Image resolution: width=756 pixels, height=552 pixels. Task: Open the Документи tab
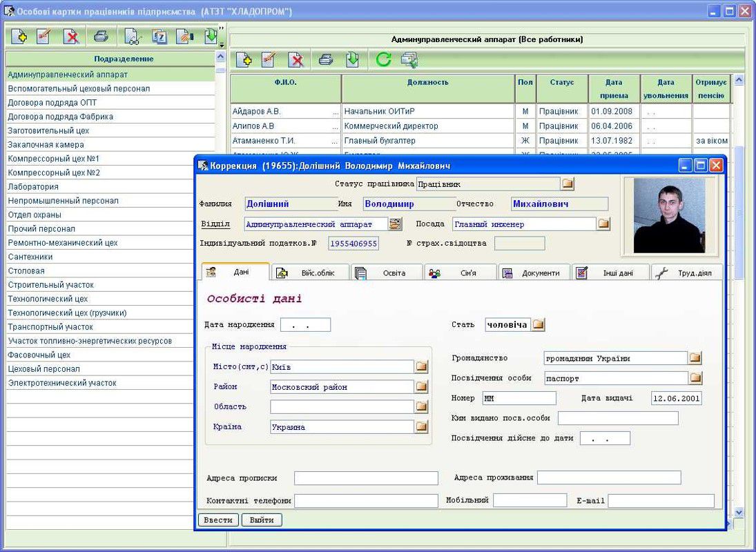(x=534, y=273)
